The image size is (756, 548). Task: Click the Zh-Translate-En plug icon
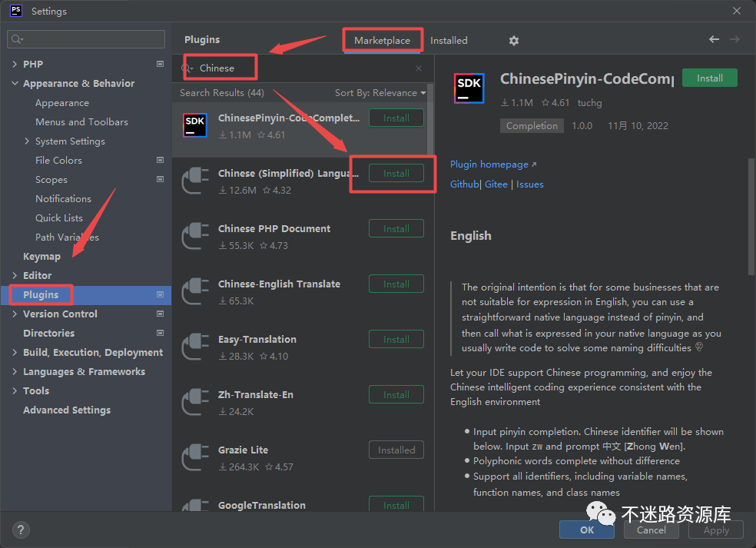pyautogui.click(x=195, y=402)
